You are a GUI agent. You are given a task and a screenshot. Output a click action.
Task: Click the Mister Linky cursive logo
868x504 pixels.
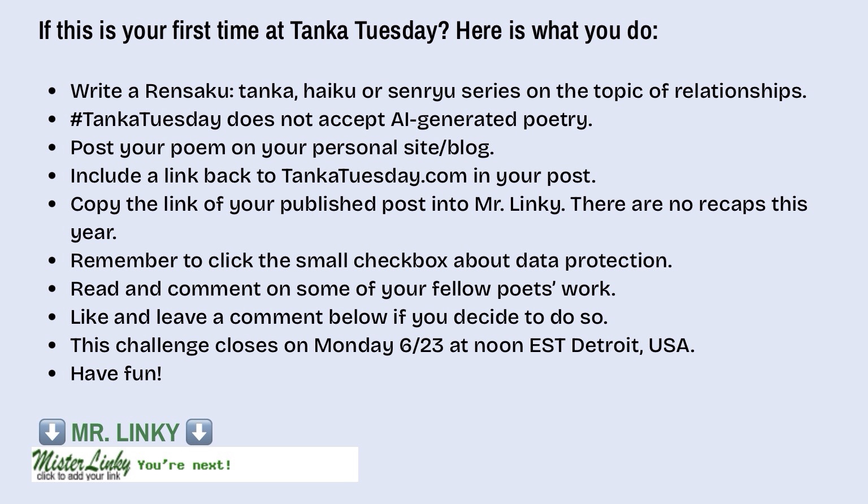81,464
